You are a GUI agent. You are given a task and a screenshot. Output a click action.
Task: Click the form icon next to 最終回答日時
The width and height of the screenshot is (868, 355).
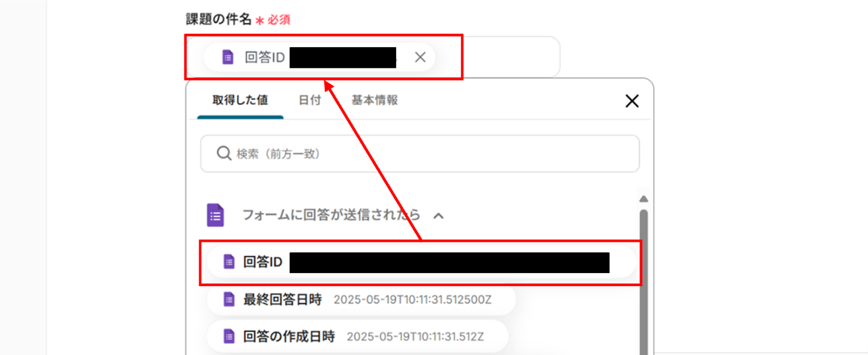[229, 299]
